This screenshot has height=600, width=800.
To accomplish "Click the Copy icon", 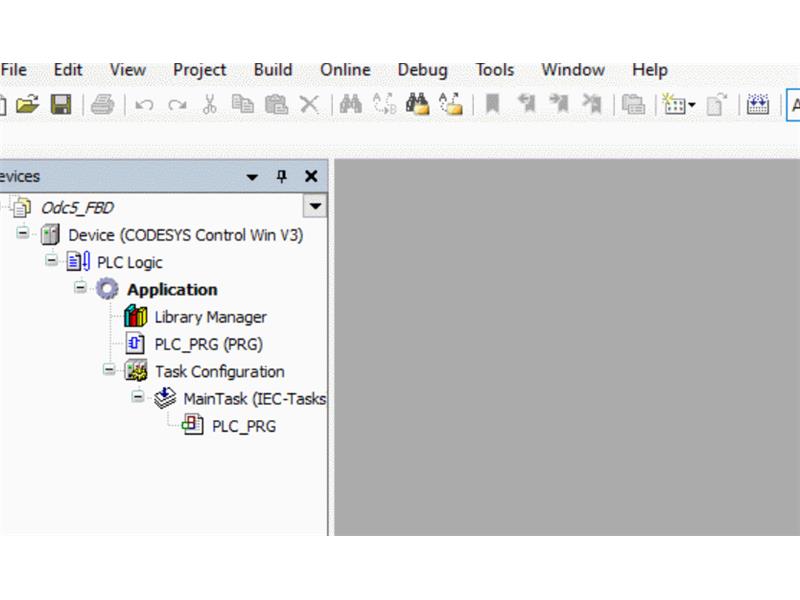I will 242,104.
